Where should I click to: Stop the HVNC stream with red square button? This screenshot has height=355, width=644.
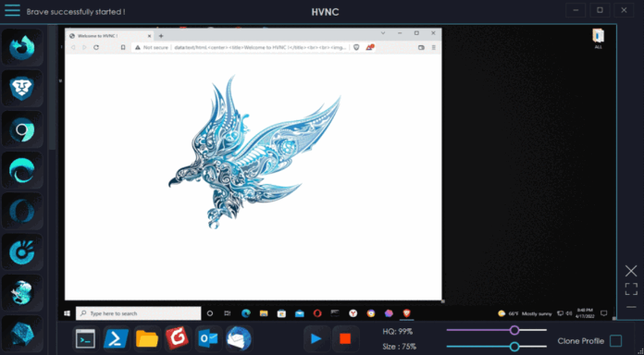(345, 338)
